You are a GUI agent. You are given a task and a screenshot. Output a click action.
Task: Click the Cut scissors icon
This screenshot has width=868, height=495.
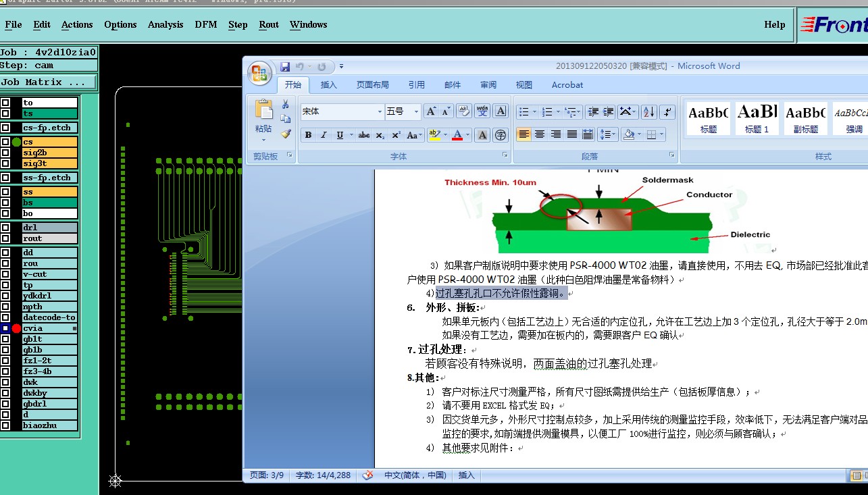pos(286,104)
